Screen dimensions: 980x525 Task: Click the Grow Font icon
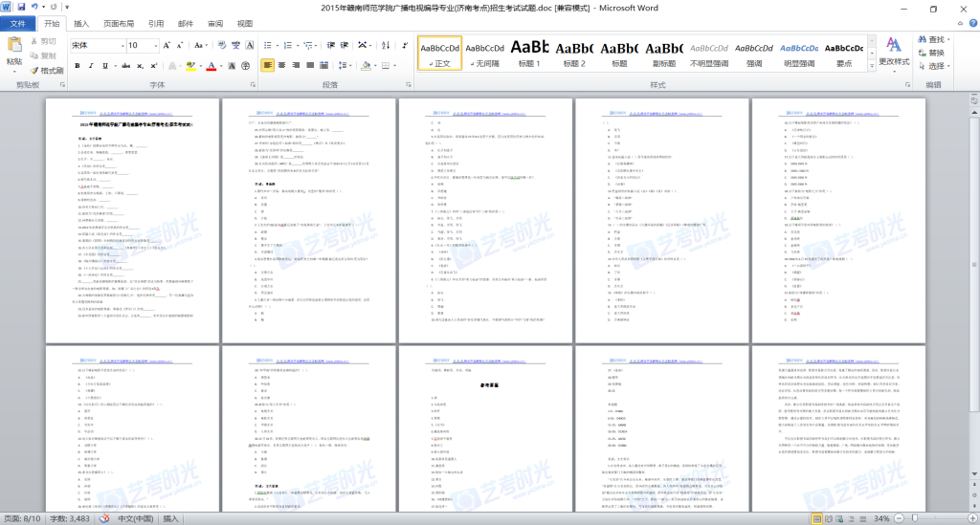(x=168, y=45)
